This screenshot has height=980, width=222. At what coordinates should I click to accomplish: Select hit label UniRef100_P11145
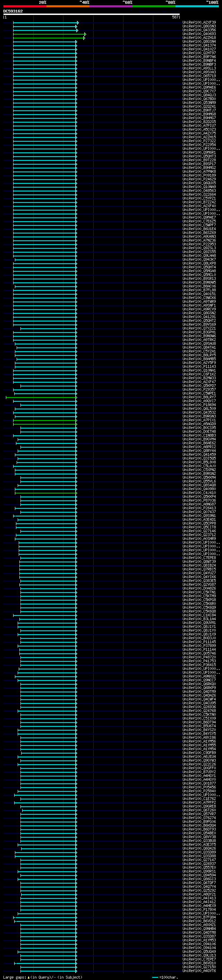tap(199, 642)
